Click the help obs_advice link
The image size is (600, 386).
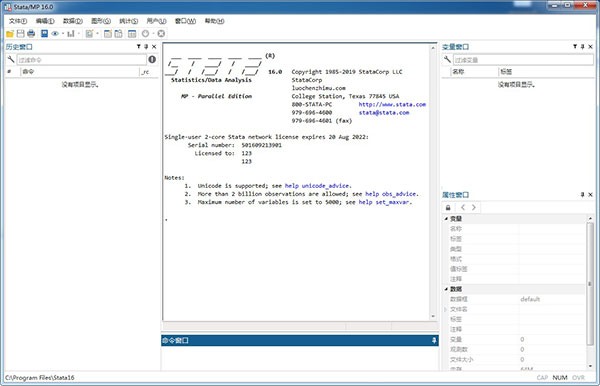point(390,194)
